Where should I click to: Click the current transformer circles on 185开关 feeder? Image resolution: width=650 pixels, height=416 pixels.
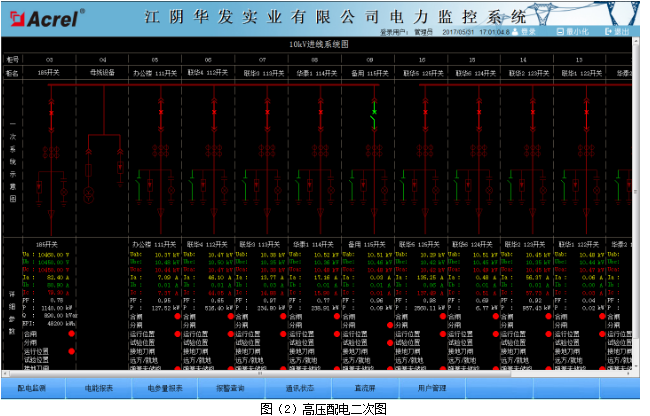click(x=51, y=152)
